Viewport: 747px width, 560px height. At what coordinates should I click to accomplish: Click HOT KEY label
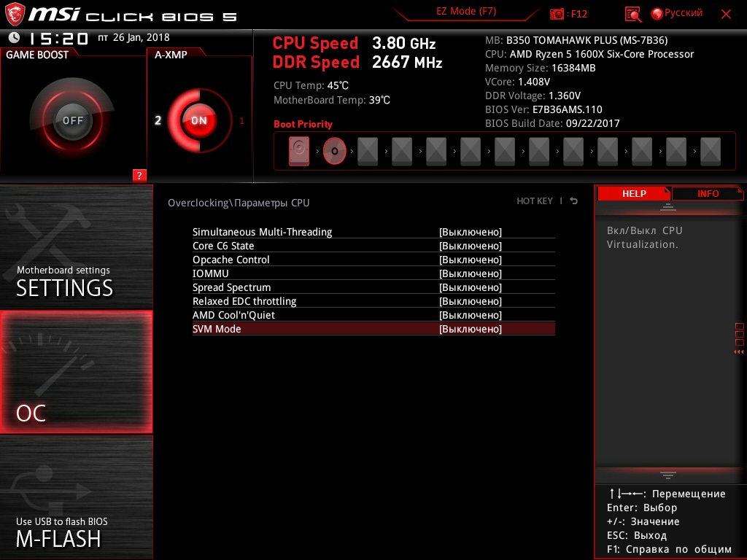point(535,201)
